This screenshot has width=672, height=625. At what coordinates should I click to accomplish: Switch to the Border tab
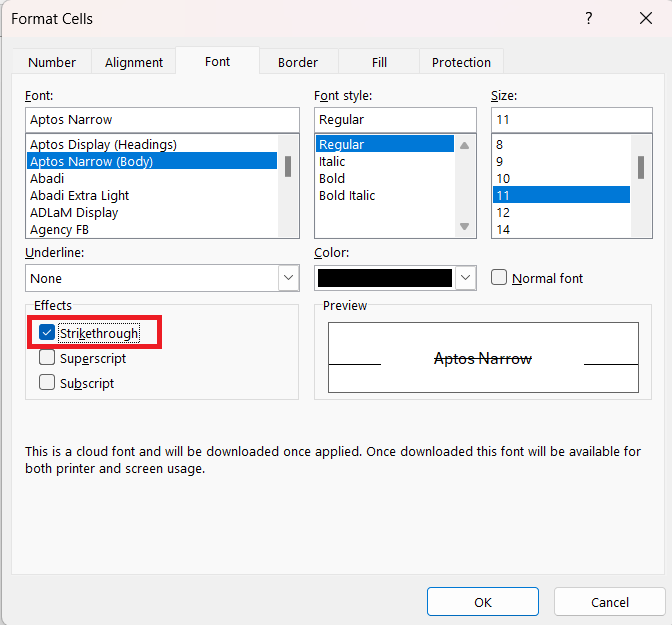(298, 63)
